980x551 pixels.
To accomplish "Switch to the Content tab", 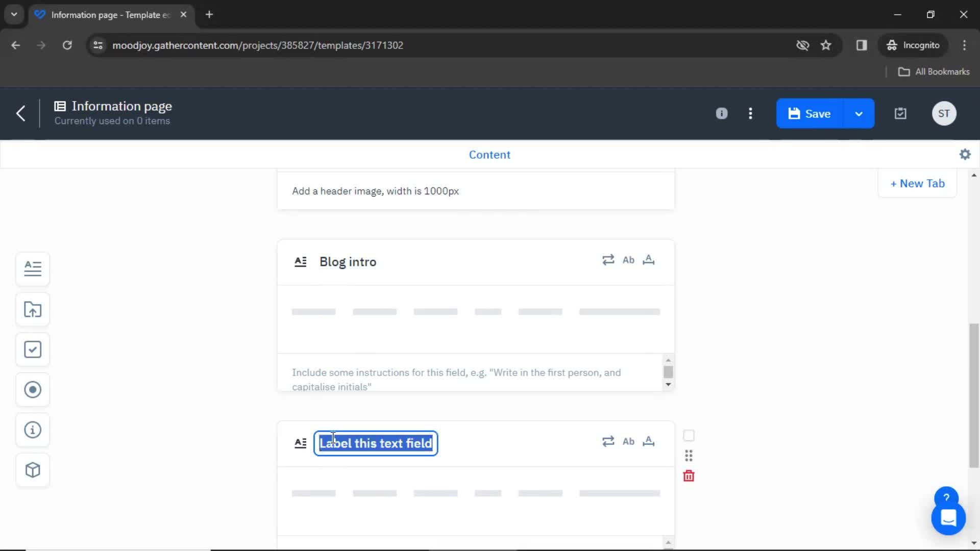I will pyautogui.click(x=489, y=155).
